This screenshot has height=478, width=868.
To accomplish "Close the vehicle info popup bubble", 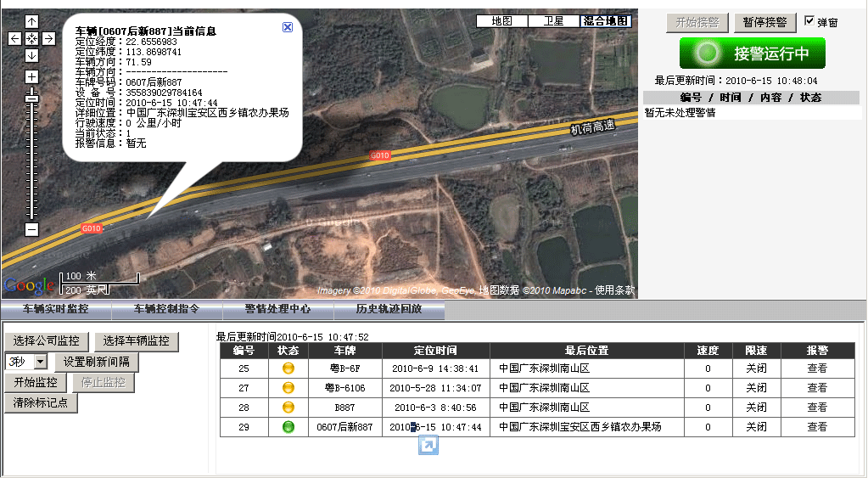I will point(287,27).
